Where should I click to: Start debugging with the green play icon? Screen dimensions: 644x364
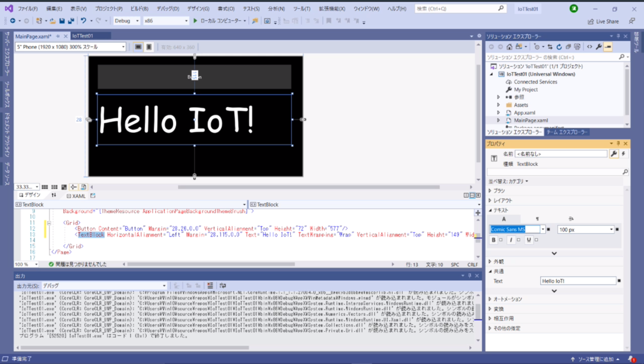coord(195,20)
